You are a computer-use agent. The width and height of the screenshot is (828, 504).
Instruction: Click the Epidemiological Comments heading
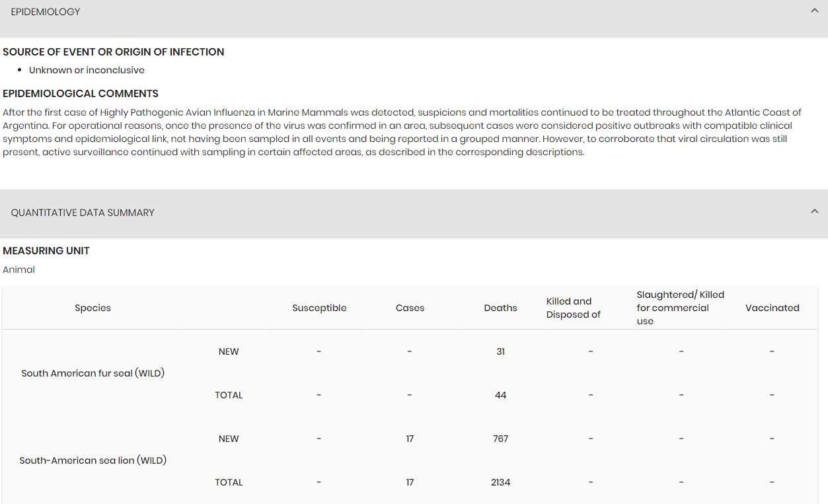click(81, 94)
